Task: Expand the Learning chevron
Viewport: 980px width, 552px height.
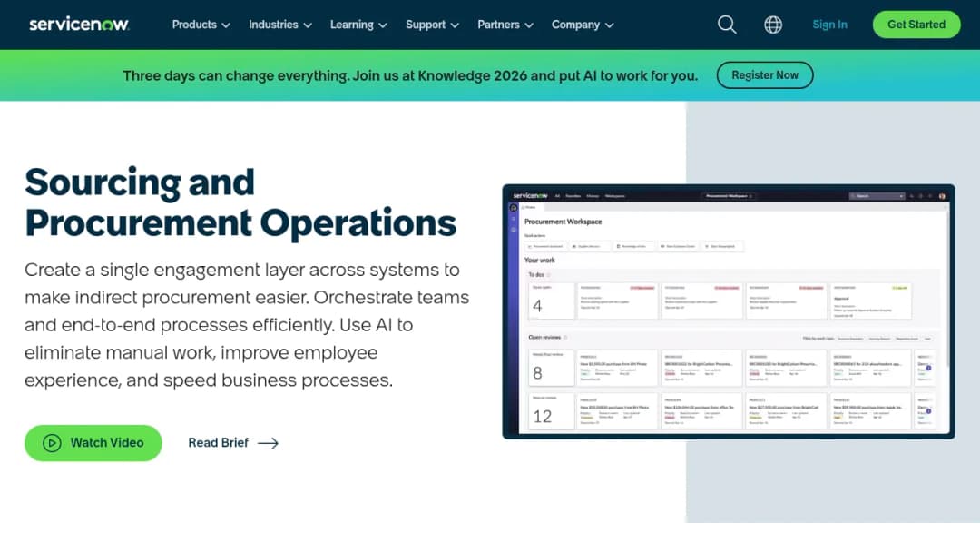Action: [x=383, y=25]
